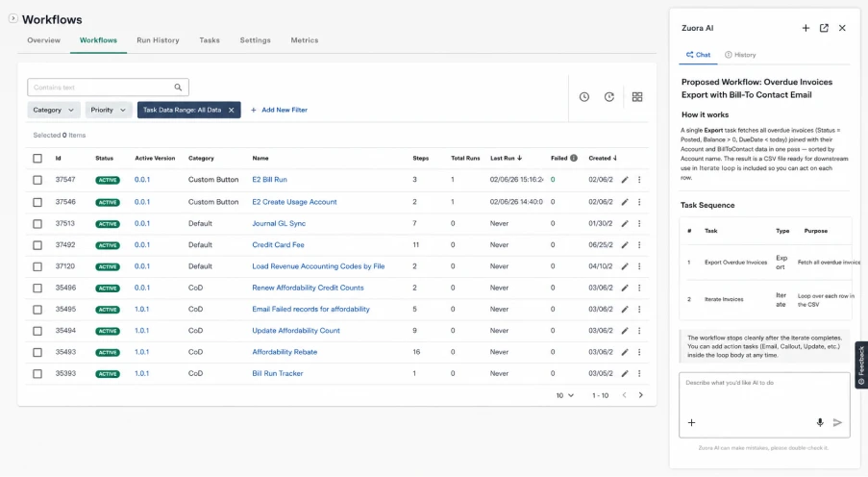Open version 1.0.1 of Bill Run Tracker
This screenshot has height=477, width=868.
[141, 374]
